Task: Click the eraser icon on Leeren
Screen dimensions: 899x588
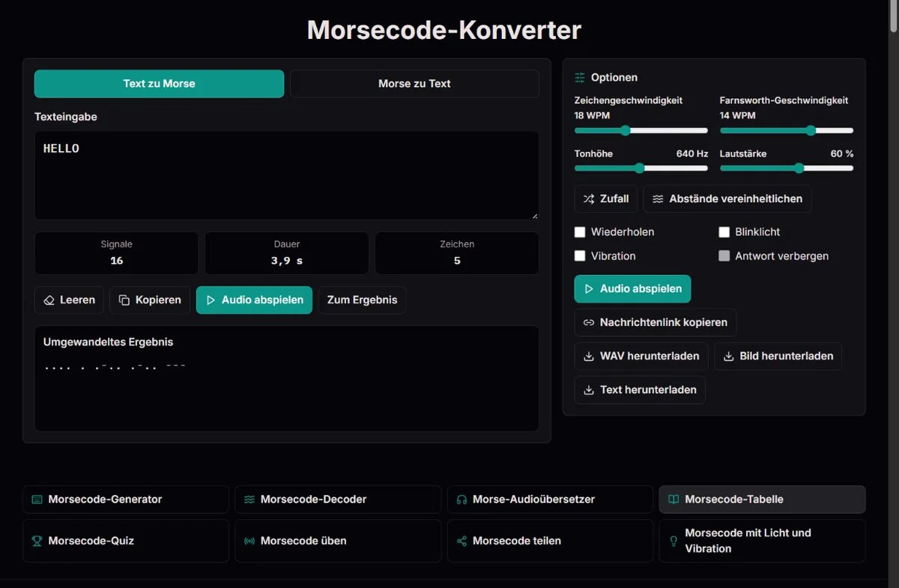Action: pyautogui.click(x=49, y=300)
